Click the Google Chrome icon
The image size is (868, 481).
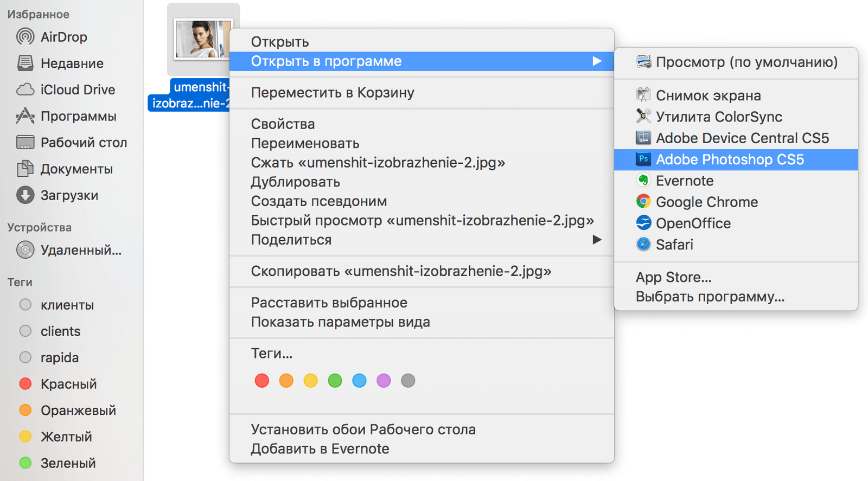[x=643, y=202]
